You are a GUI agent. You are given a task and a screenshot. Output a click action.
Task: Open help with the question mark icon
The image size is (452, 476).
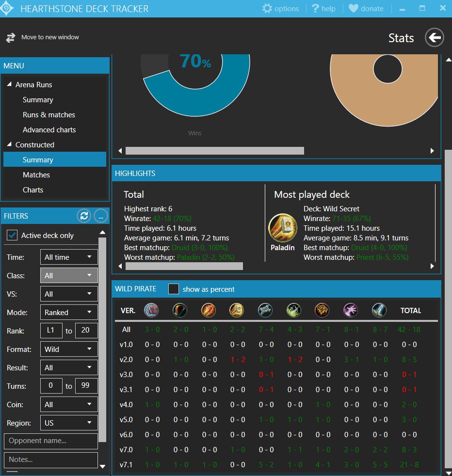point(315,8)
